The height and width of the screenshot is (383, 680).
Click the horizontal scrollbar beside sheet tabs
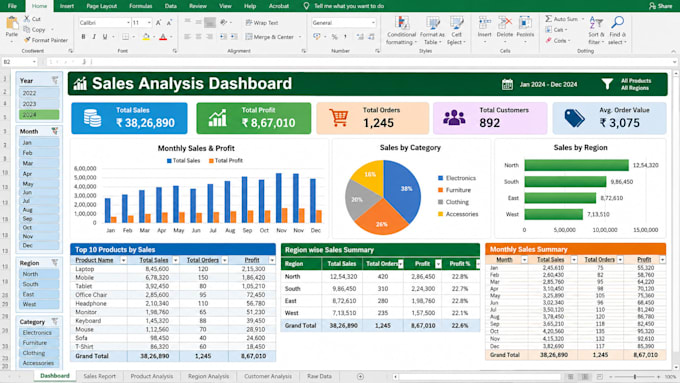tap(480, 377)
